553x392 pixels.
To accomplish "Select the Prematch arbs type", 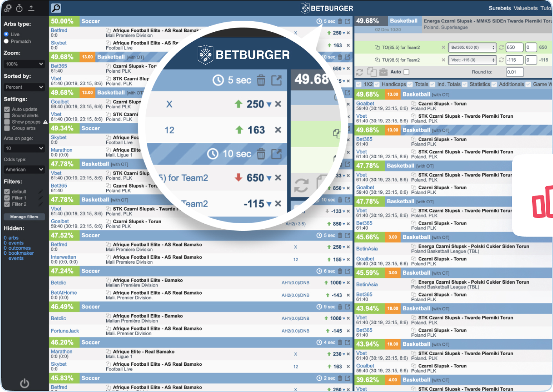I will (6, 41).
